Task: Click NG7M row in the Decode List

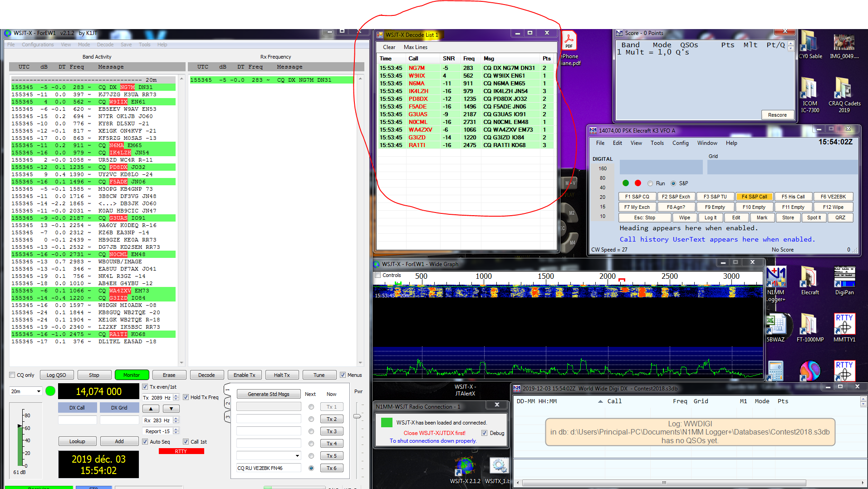Action: click(465, 68)
